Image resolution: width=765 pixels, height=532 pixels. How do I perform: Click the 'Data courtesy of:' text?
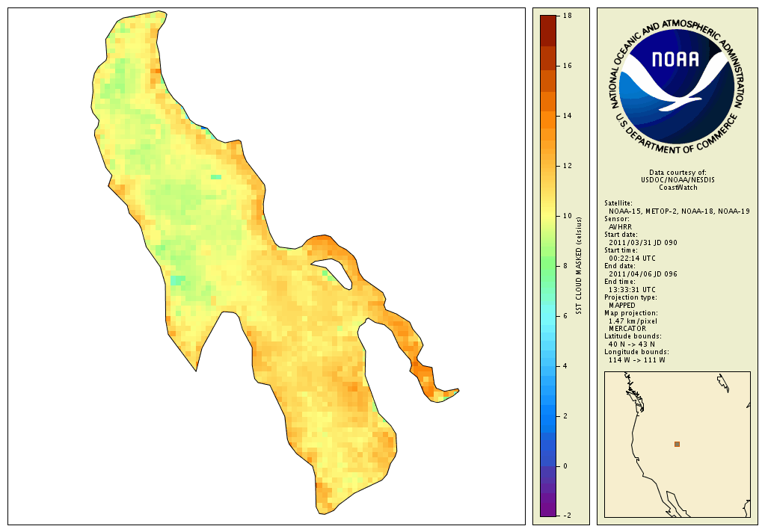678,173
